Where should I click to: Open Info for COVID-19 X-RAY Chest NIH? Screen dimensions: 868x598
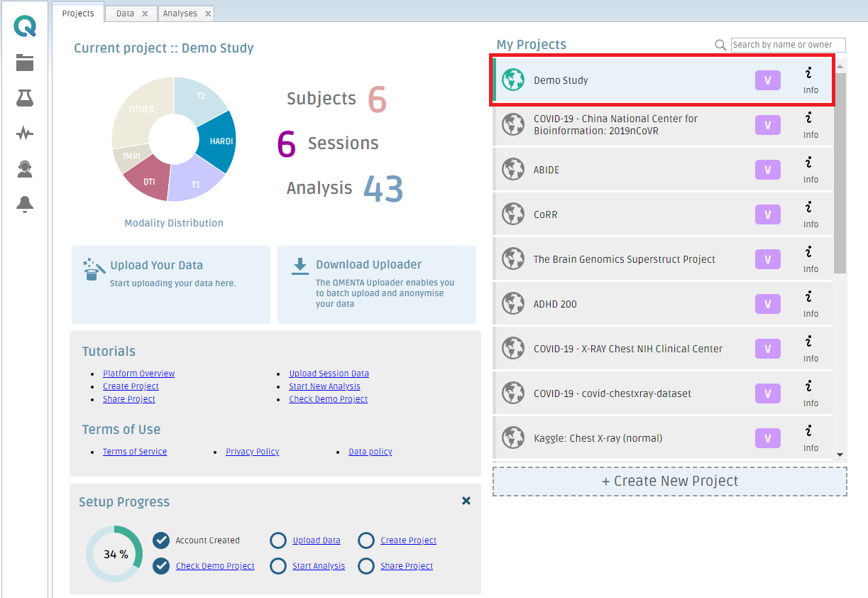point(811,349)
